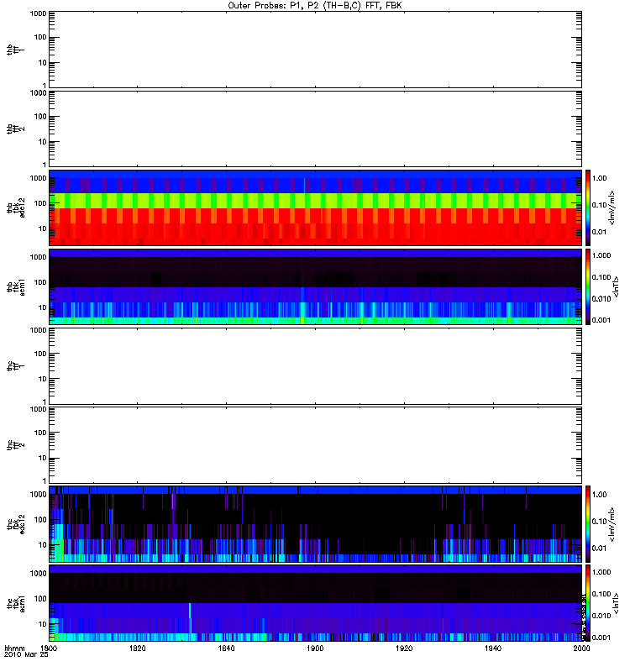The image size is (630, 672).
Task: Click the '1.00' tick on thb edc12 colorbar
Action: (x=600, y=178)
